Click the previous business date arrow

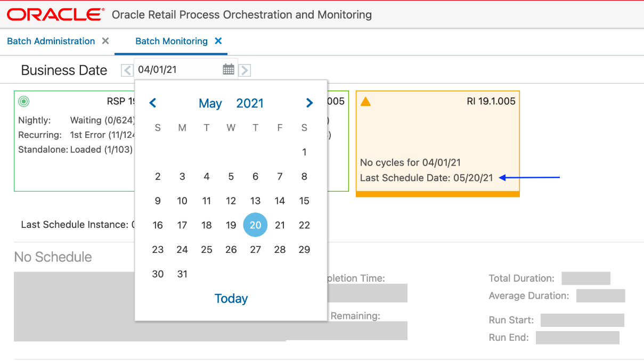pos(127,69)
